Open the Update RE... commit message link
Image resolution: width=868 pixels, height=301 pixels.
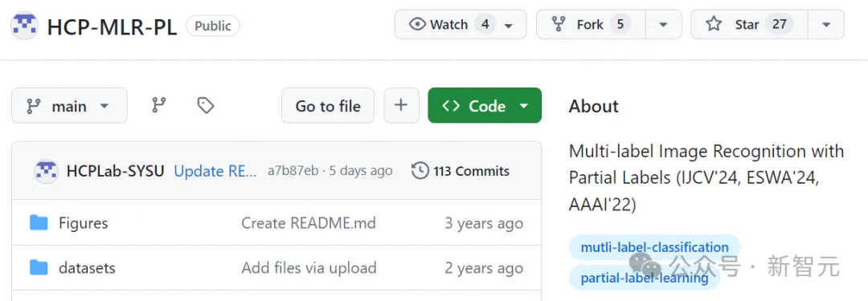pyautogui.click(x=215, y=171)
